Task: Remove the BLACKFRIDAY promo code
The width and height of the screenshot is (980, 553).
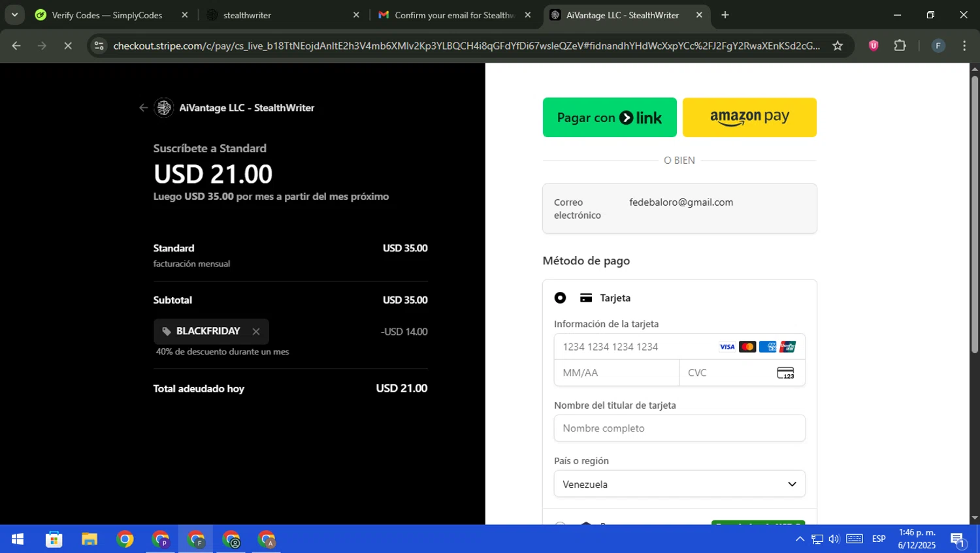Action: pyautogui.click(x=256, y=332)
